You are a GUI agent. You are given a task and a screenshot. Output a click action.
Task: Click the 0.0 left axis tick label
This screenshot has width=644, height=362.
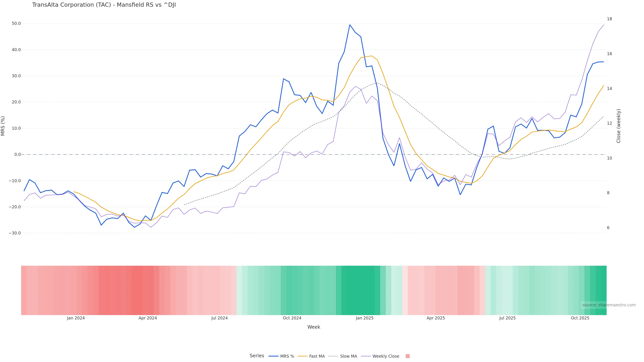click(17, 154)
